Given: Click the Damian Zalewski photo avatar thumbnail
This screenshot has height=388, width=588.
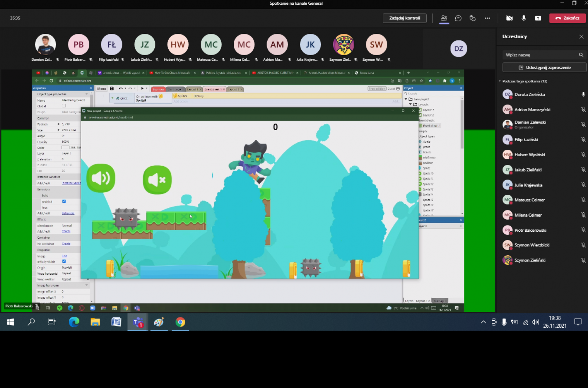Looking at the screenshot, I should [x=45, y=45].
